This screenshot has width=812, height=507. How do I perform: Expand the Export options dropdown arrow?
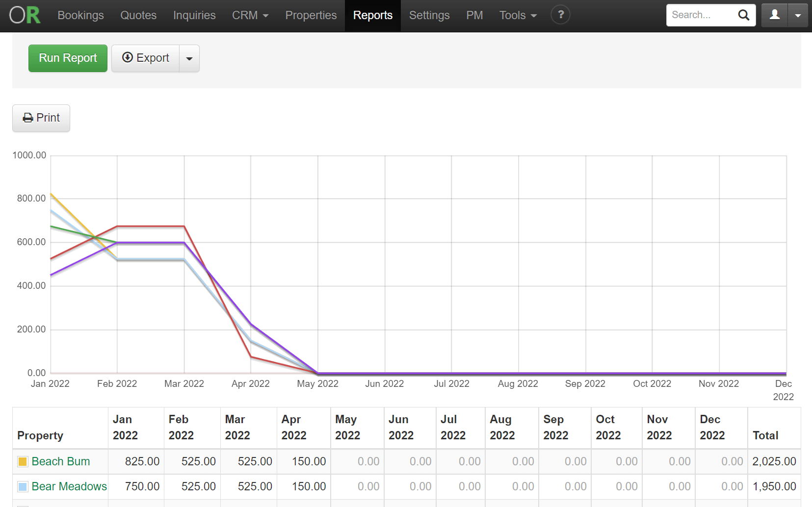[189, 59]
